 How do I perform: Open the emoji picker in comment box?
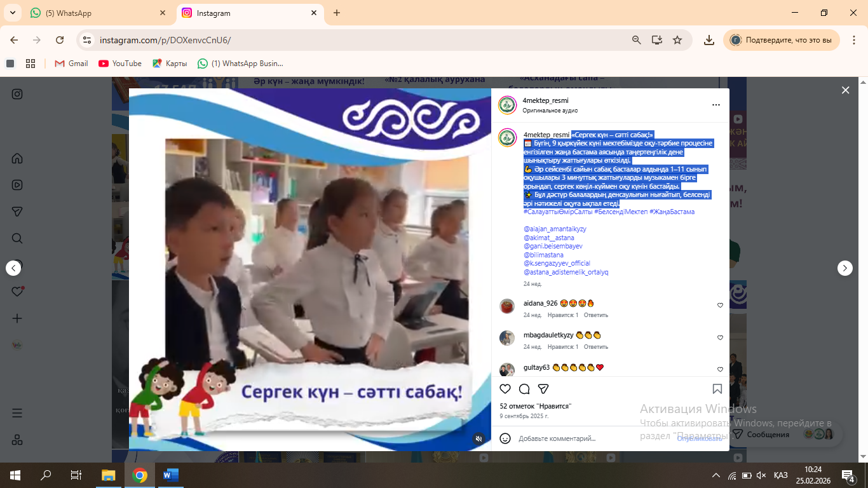(505, 438)
